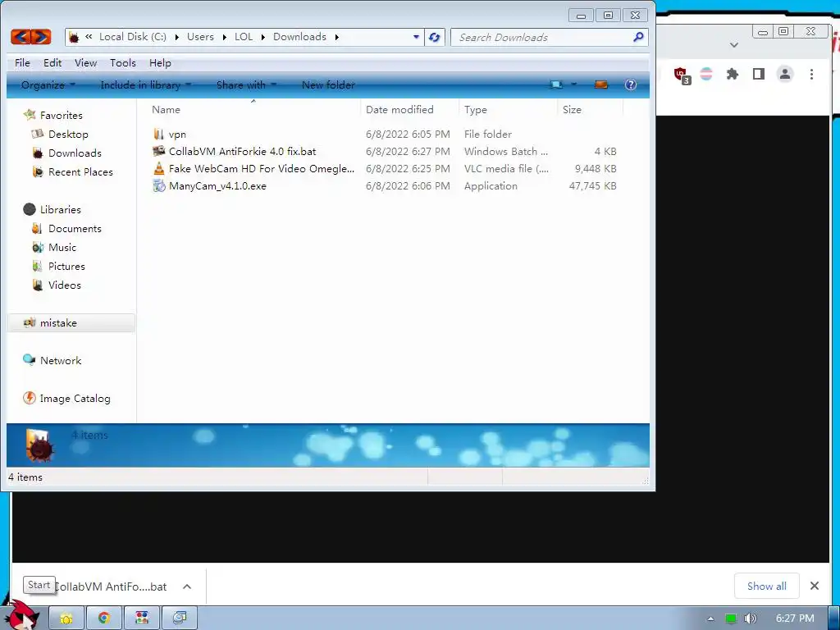840x630 pixels.
Task: Select the mistake item in the sidebar
Action: (71, 322)
